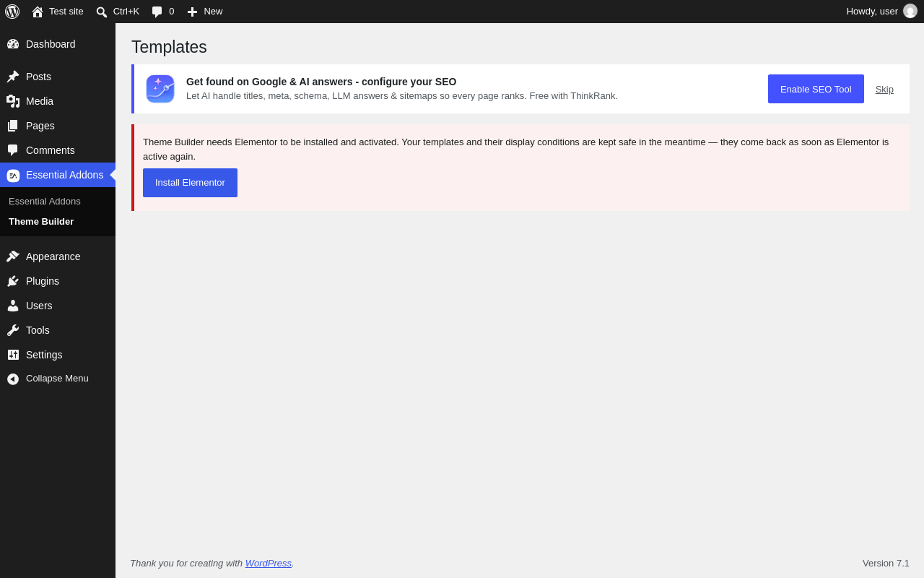Go to the Plugins menu
The image size is (924, 578).
click(x=58, y=281)
